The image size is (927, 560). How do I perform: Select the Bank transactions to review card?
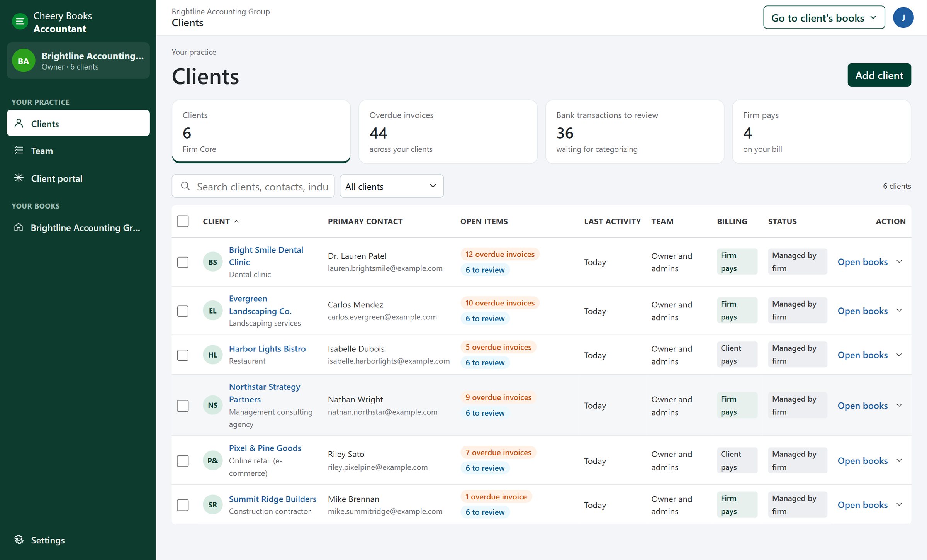click(635, 132)
